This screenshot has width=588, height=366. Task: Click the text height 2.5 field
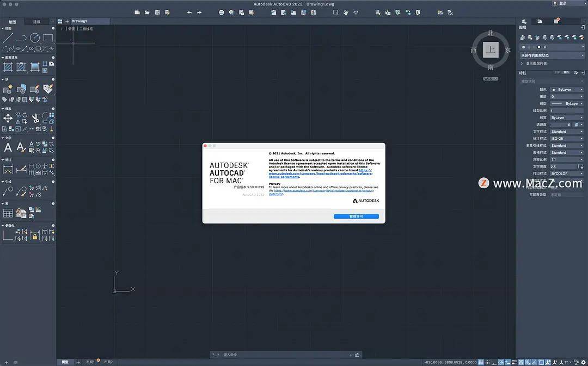(563, 167)
